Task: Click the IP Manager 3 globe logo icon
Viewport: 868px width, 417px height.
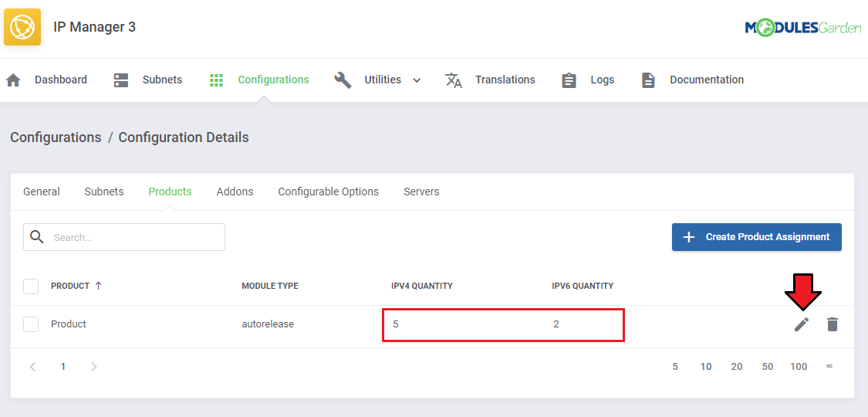Action: click(x=22, y=26)
